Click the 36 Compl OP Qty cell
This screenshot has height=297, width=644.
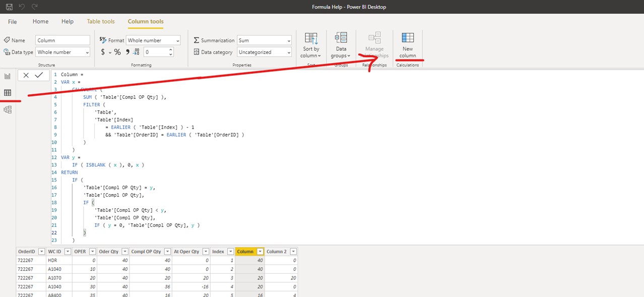pos(151,286)
